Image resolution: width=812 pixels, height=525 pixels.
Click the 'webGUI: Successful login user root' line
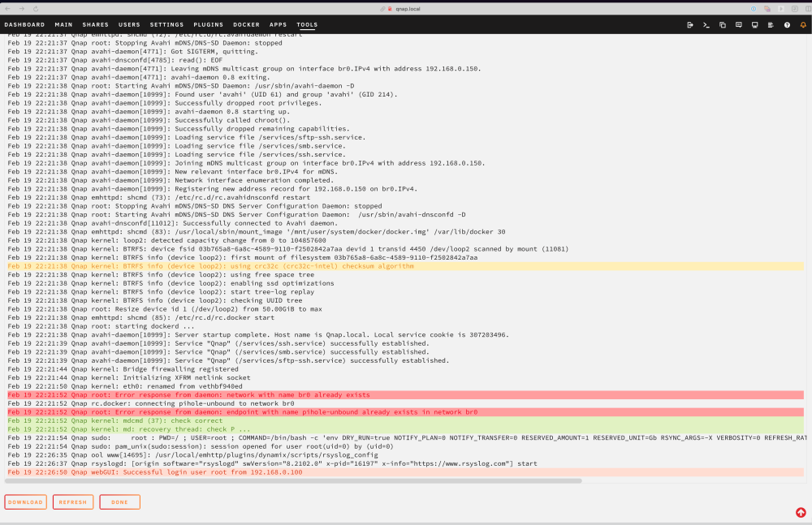(405, 472)
